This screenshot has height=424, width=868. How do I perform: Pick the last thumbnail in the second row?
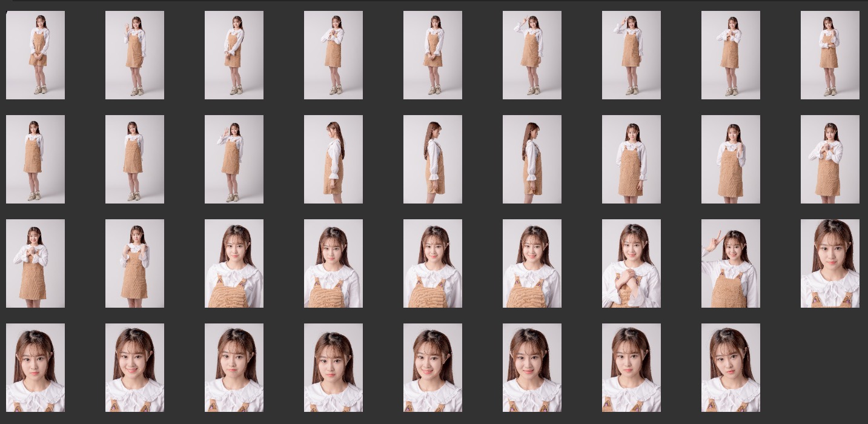coord(830,159)
